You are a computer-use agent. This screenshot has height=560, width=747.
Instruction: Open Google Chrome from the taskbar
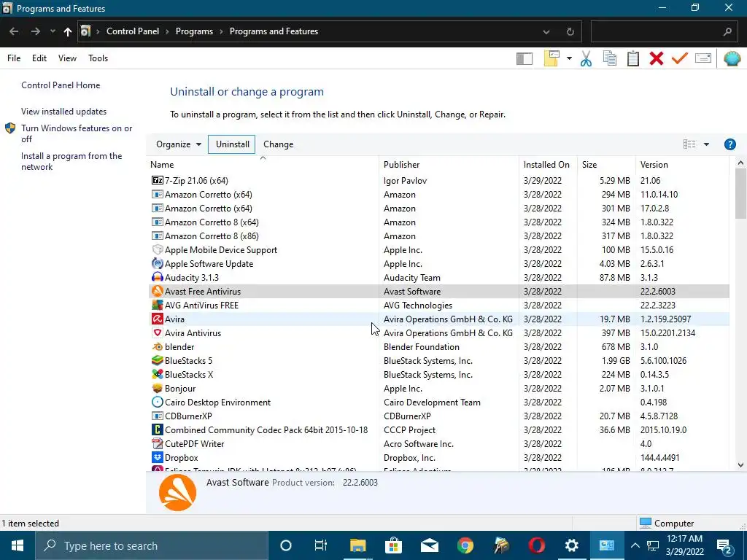coord(465,545)
